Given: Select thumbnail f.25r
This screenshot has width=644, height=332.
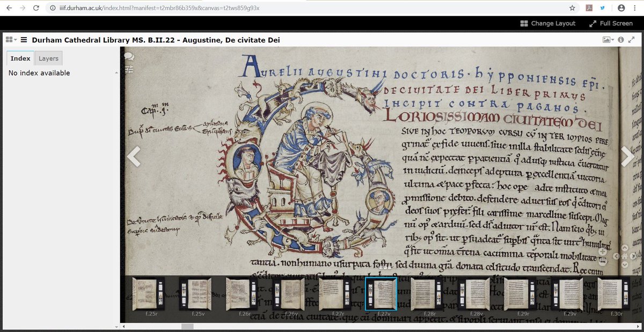Looking at the screenshot, I should [149, 294].
